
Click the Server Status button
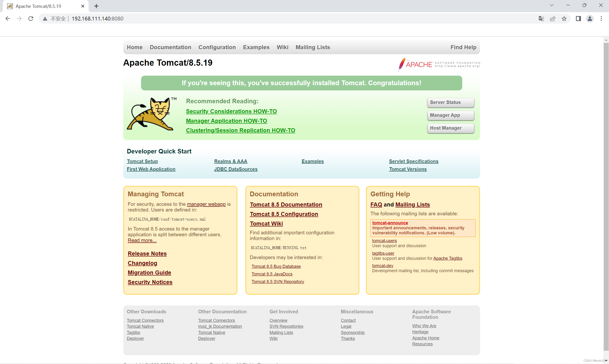(x=450, y=103)
